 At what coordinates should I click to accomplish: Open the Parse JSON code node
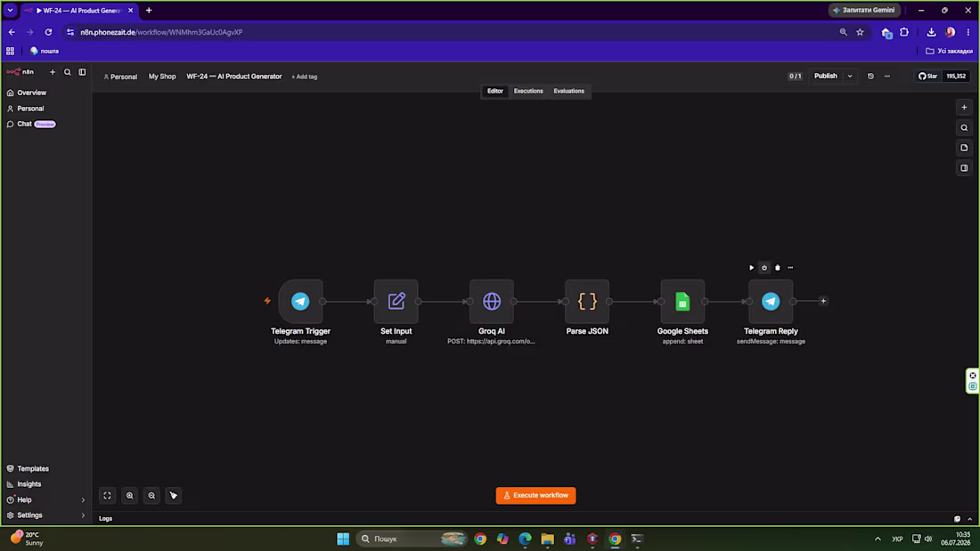click(587, 301)
